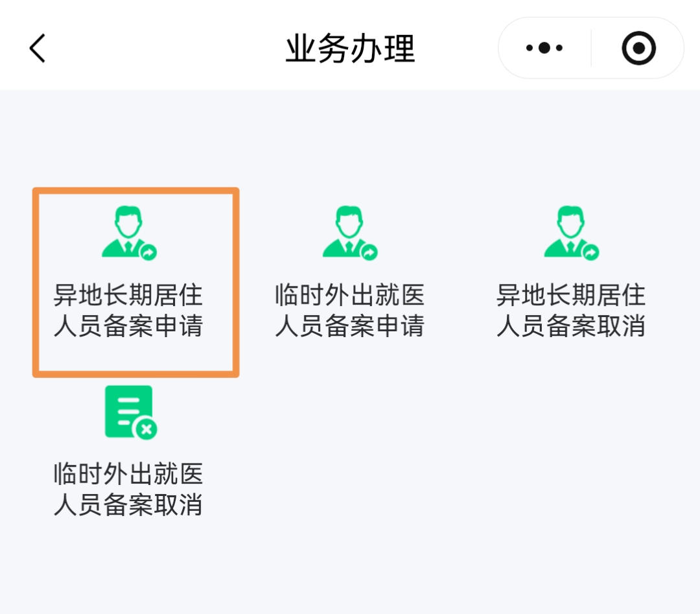Click the 业务办理 page title
This screenshot has width=700, height=614.
pyautogui.click(x=350, y=49)
